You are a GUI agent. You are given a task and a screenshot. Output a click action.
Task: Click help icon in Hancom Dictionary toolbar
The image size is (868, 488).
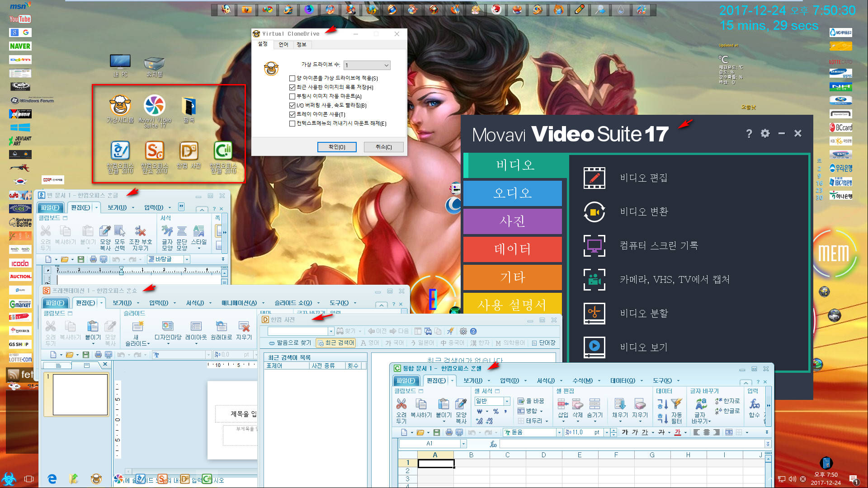(x=473, y=331)
